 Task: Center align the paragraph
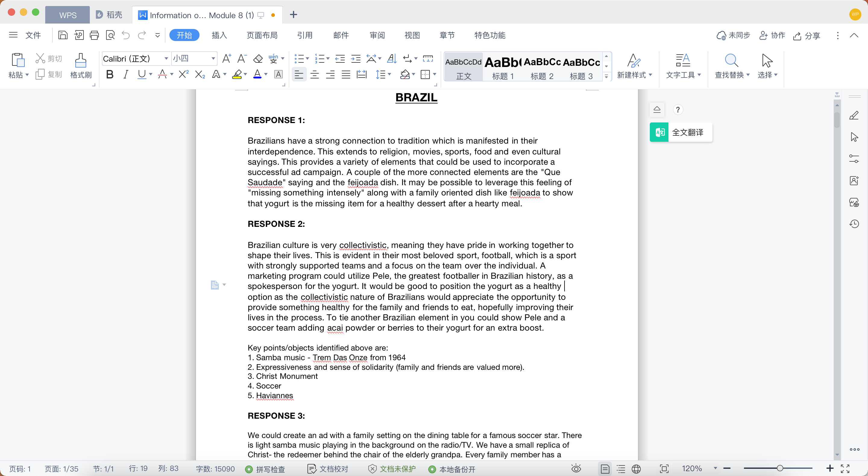point(314,75)
